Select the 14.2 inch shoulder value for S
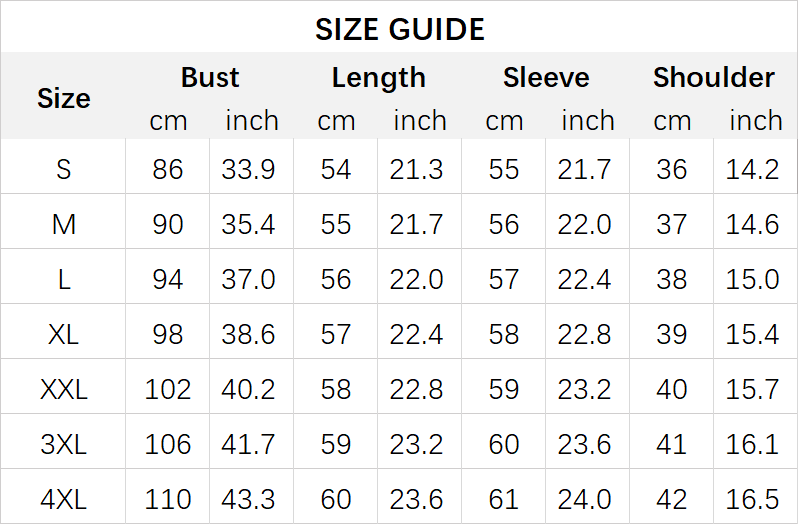Screen dimensions: 798x524 click(752, 169)
